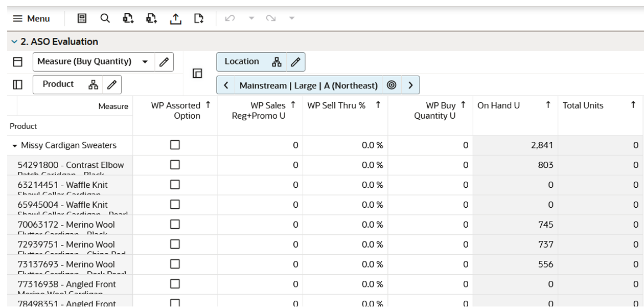The image size is (644, 308).
Task: Click the Calculate calculator icon
Action: [x=82, y=18]
